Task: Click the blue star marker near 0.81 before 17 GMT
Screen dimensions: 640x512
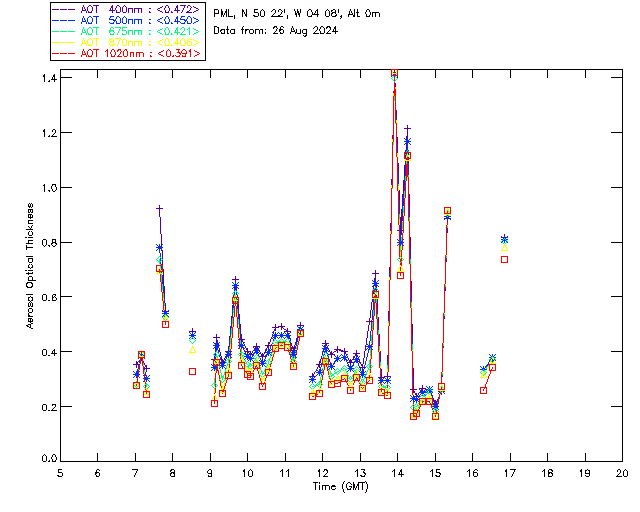Action: pyautogui.click(x=504, y=239)
